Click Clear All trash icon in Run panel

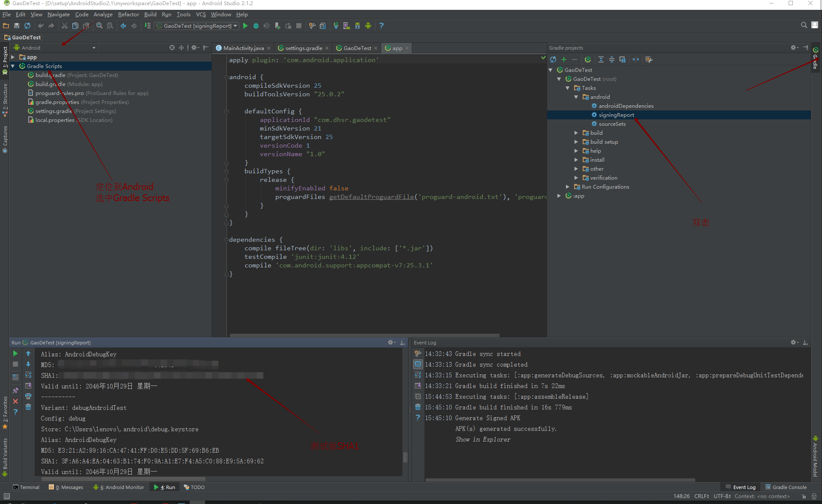click(x=28, y=406)
